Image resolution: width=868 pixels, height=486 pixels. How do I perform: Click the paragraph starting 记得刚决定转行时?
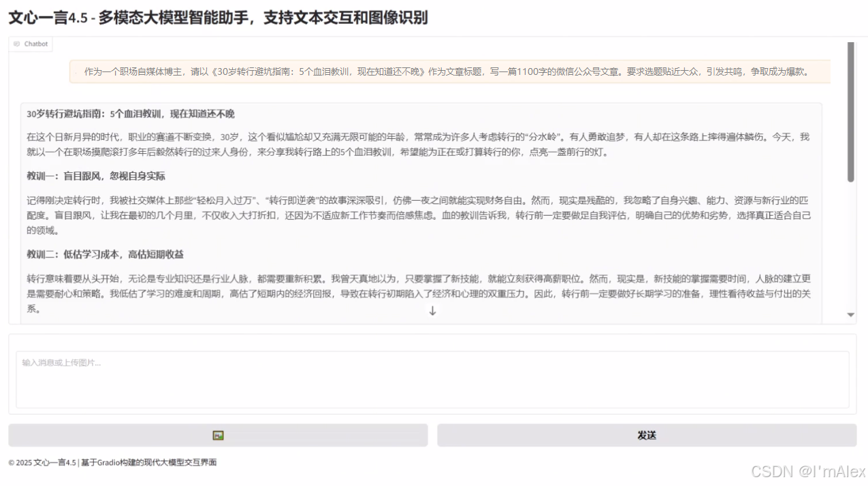[418, 215]
